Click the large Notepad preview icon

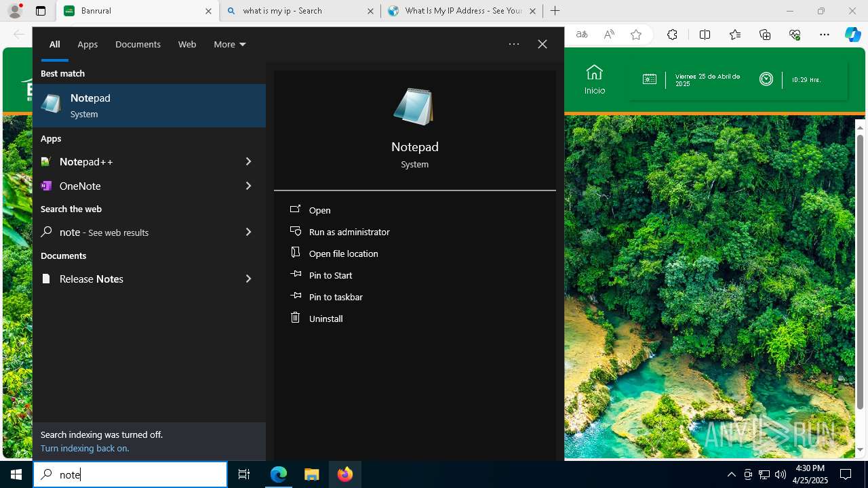pos(414,106)
